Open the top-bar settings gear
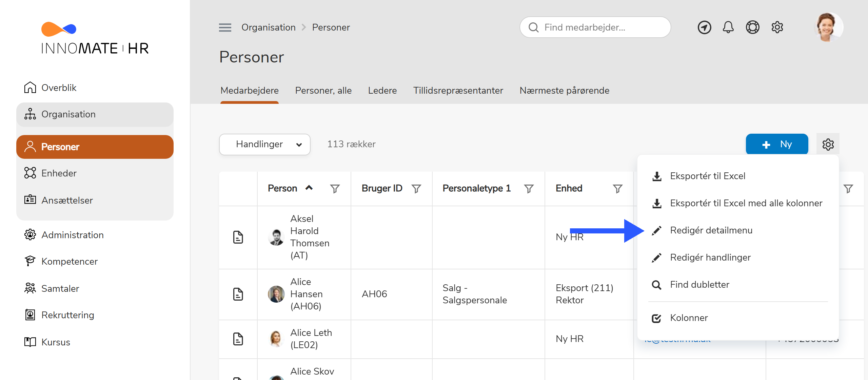 tap(777, 27)
